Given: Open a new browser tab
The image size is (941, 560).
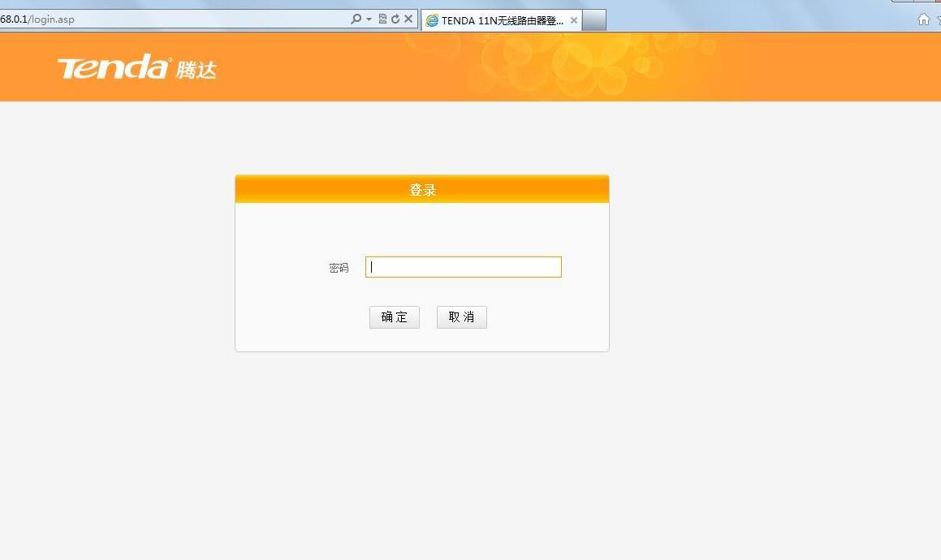Looking at the screenshot, I should (x=593, y=19).
